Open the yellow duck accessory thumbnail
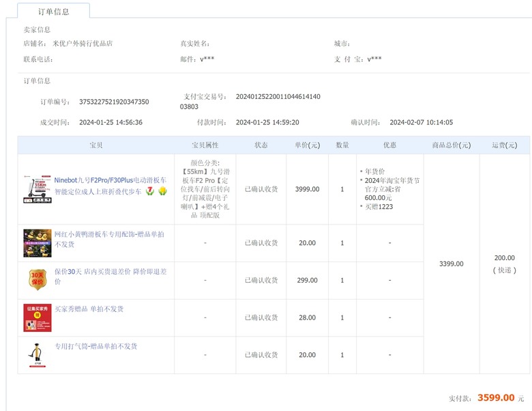Screen dimensions: 532x411 (x=38, y=243)
